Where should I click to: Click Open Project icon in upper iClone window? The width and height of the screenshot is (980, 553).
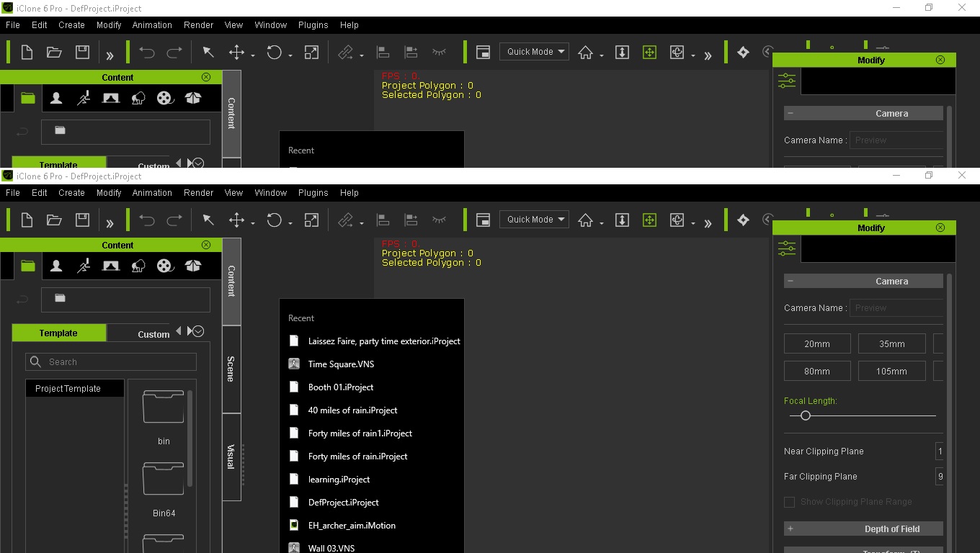click(x=54, y=52)
